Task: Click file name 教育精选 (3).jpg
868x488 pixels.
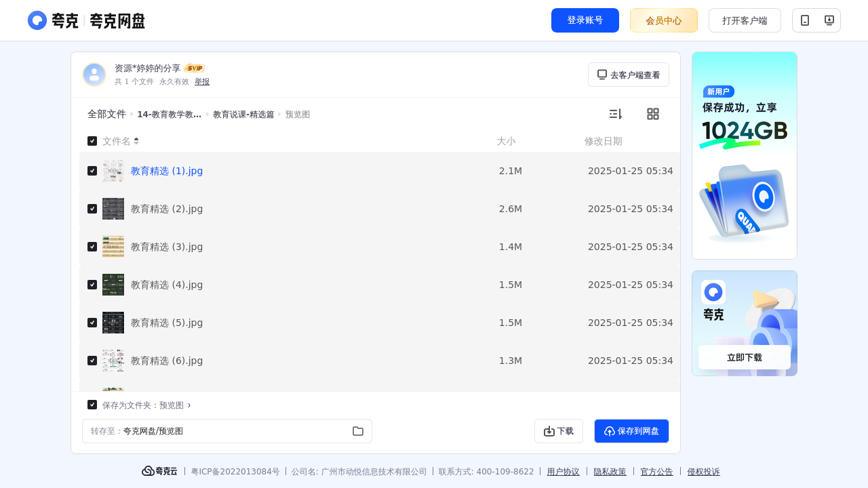Action: coord(167,247)
